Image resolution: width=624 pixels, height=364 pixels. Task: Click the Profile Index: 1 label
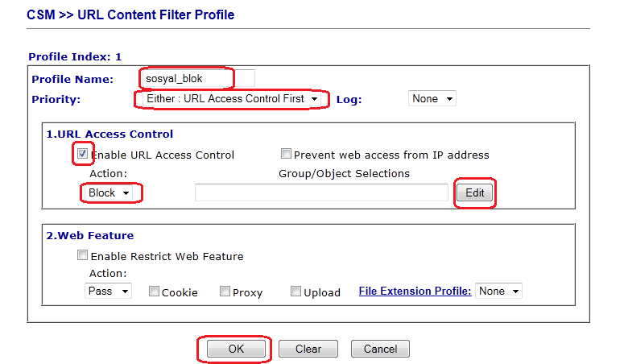click(75, 56)
